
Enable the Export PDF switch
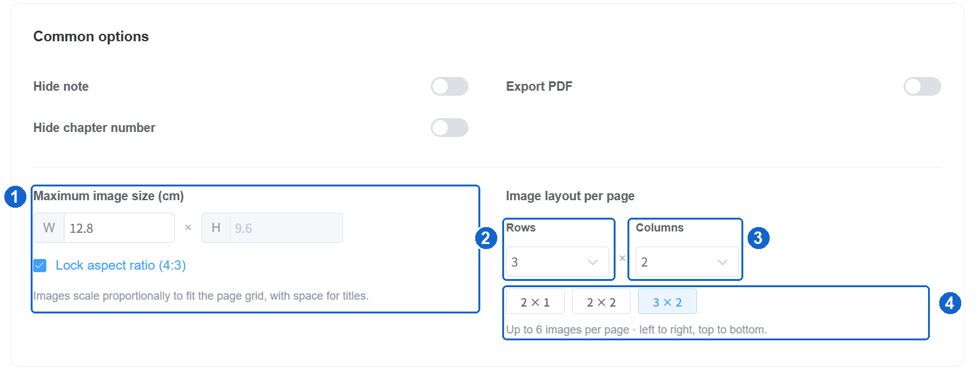922,86
